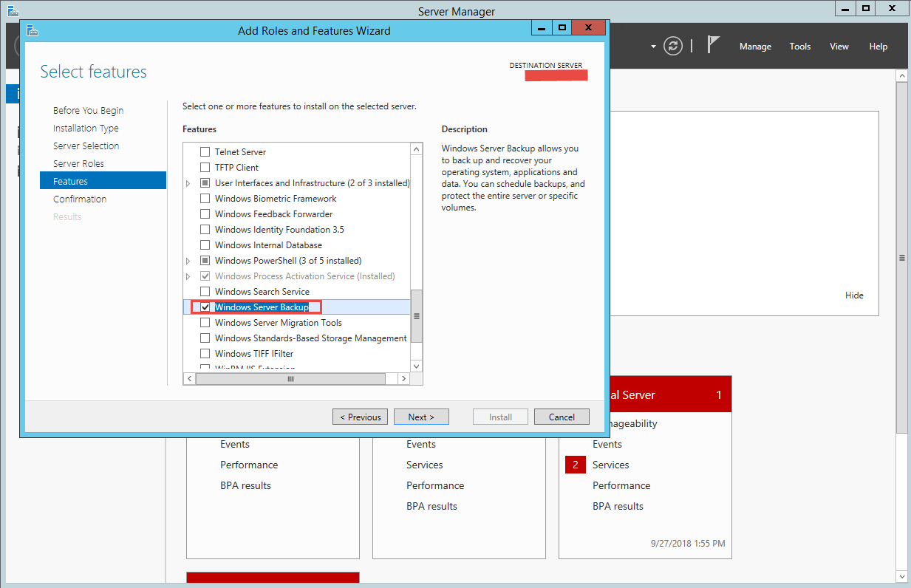This screenshot has width=911, height=588.
Task: Close the Add Roles and Features Wizard
Action: click(x=588, y=28)
